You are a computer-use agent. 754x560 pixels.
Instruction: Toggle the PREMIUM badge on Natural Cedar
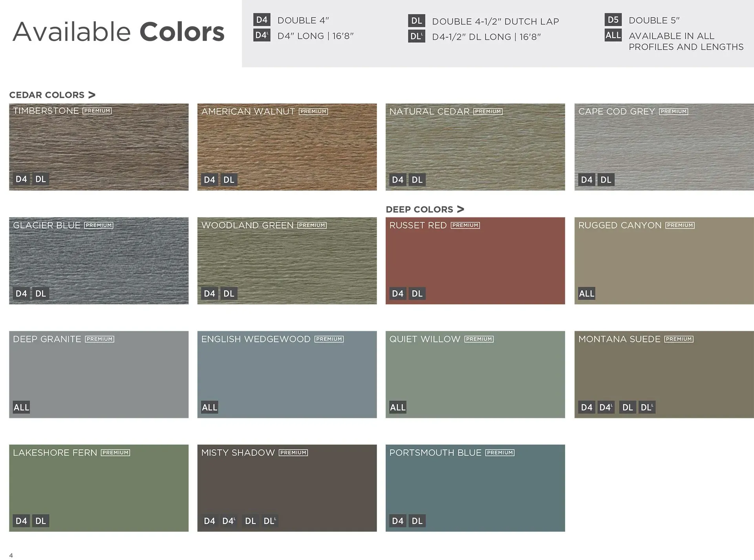point(488,111)
